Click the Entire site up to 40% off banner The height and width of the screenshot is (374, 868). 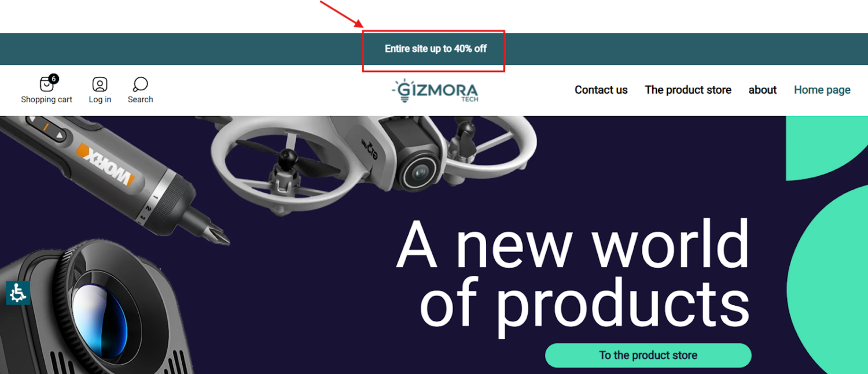point(436,49)
